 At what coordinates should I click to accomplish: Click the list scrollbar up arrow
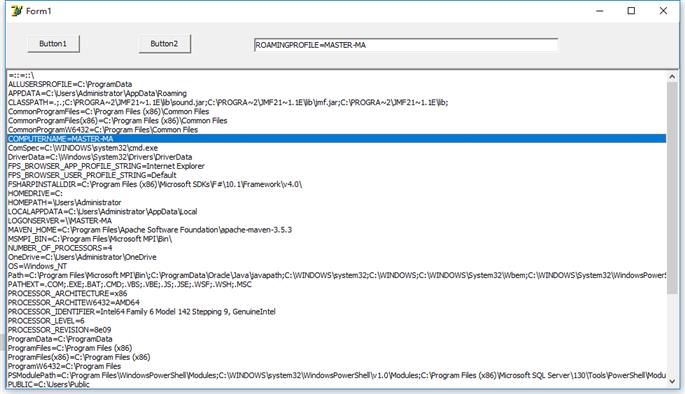point(672,76)
